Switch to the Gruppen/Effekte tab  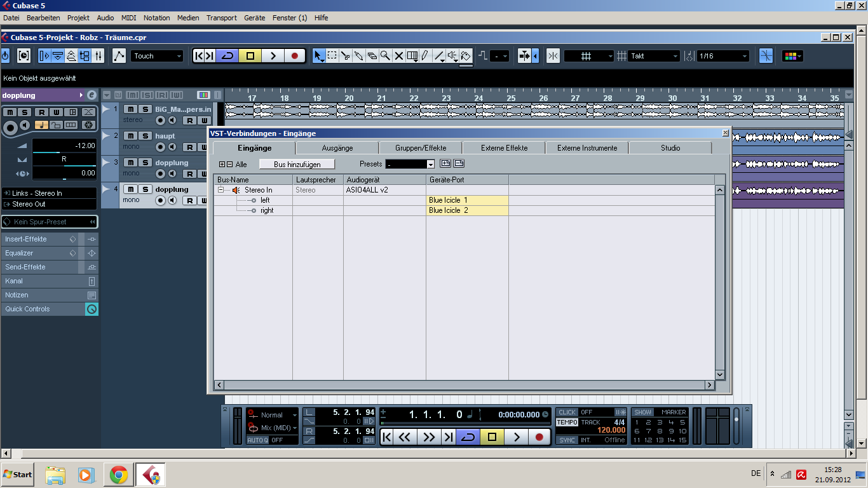tap(421, 148)
